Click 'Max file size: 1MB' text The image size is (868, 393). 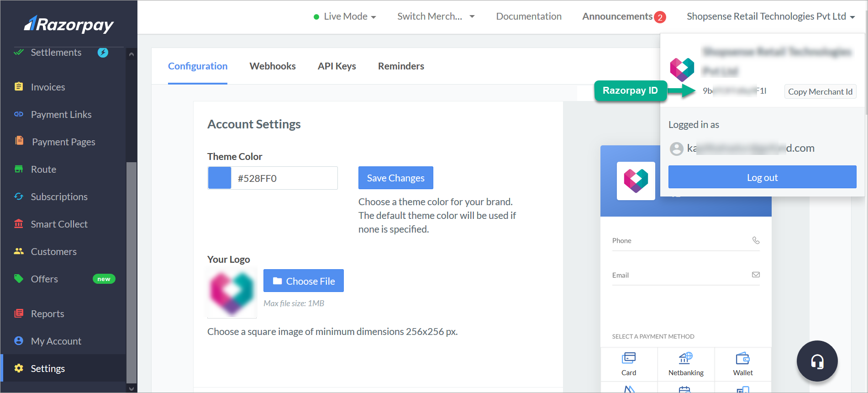pyautogui.click(x=294, y=303)
